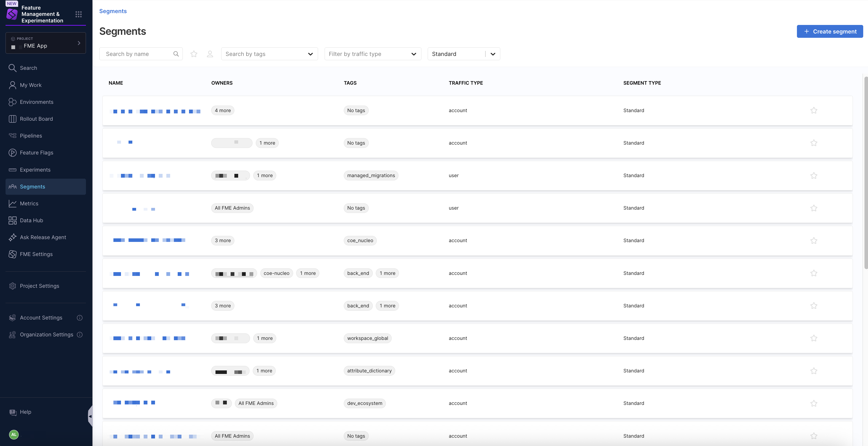Open the Standard segment type dropdown
Image resolution: width=868 pixels, height=446 pixels.
(x=464, y=54)
